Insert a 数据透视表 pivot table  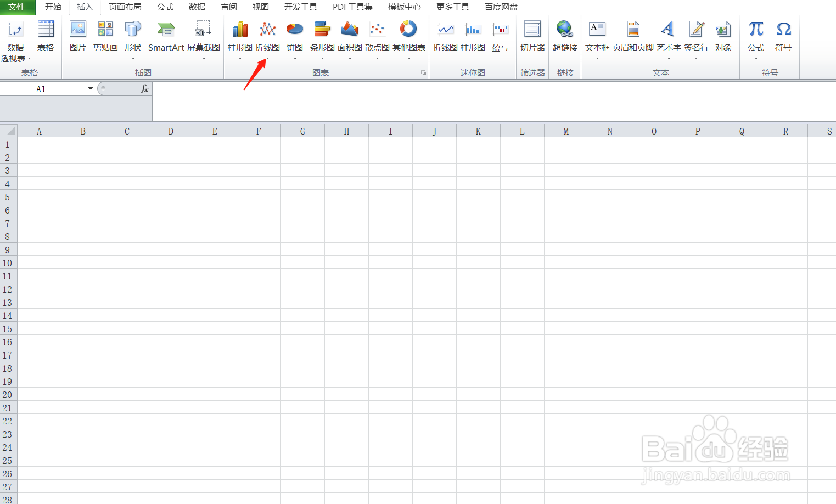(15, 41)
